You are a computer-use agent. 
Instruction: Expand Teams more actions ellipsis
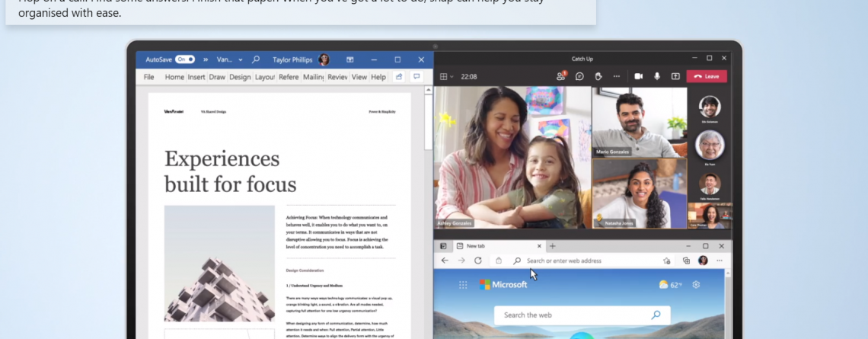click(617, 76)
